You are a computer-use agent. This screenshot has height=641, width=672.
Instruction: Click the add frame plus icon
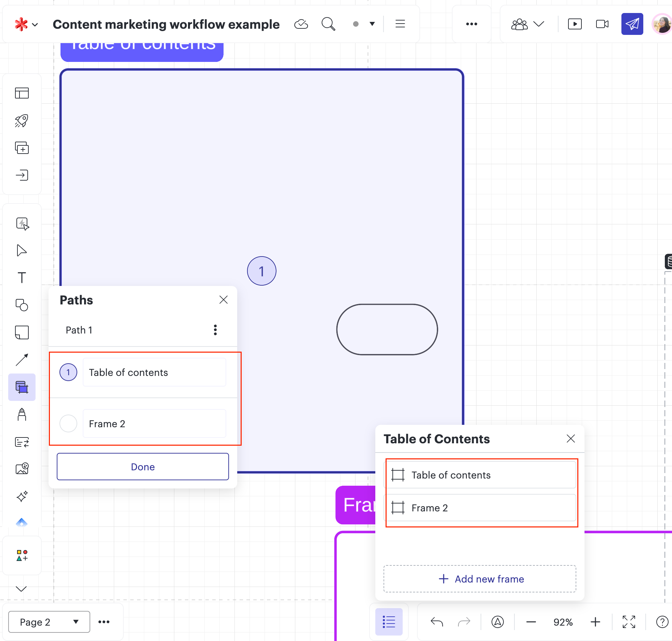[x=22, y=148]
